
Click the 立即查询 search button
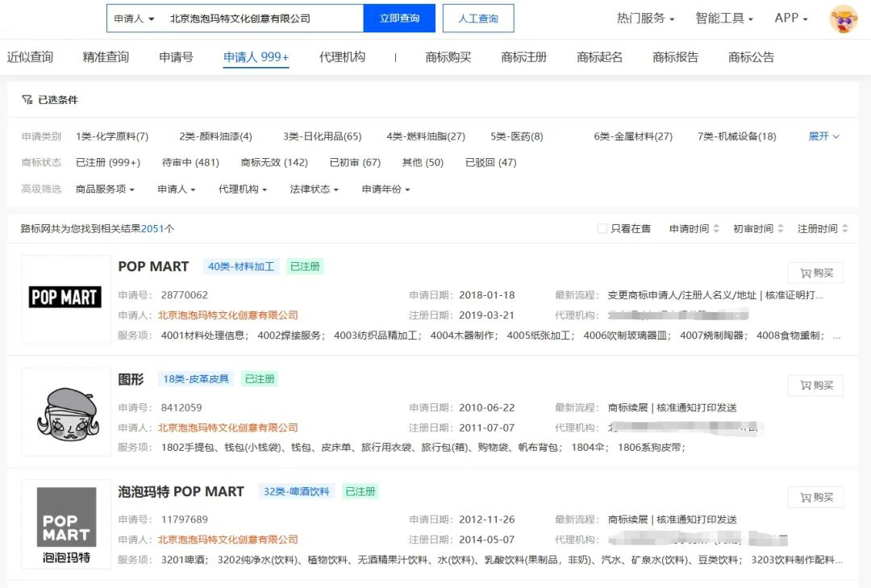tap(399, 19)
